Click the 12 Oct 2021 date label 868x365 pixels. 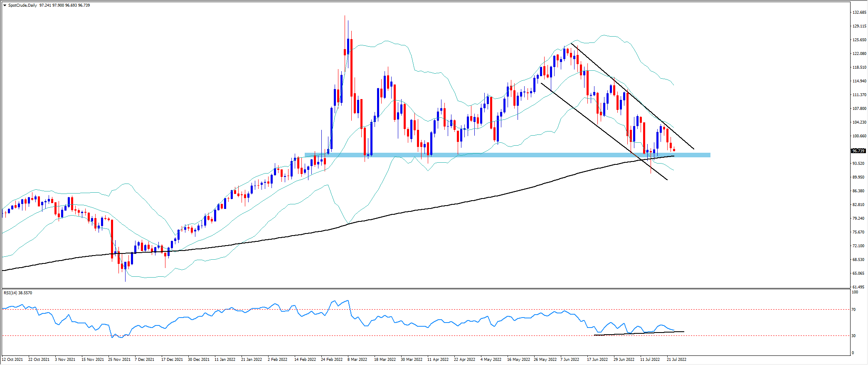(x=12, y=359)
